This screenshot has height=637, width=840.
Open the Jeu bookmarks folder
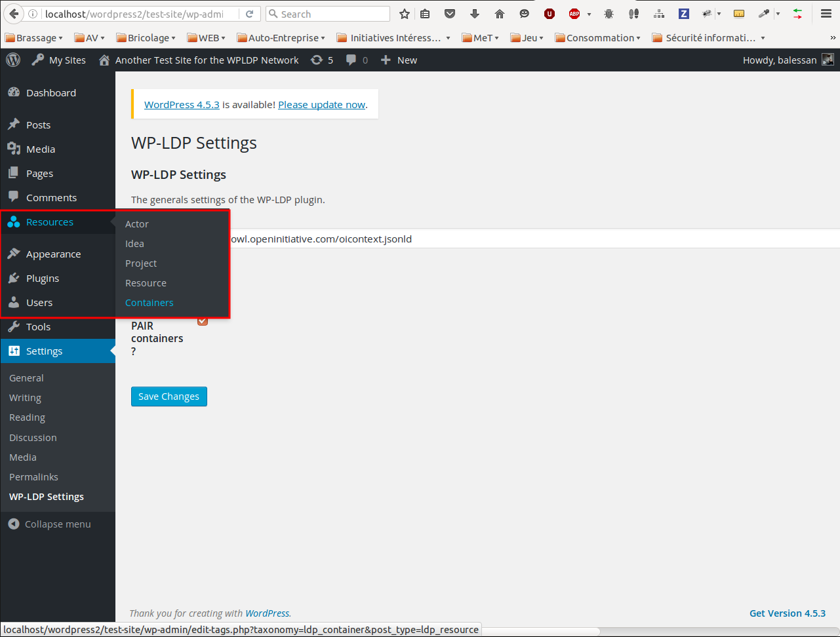pyautogui.click(x=527, y=38)
